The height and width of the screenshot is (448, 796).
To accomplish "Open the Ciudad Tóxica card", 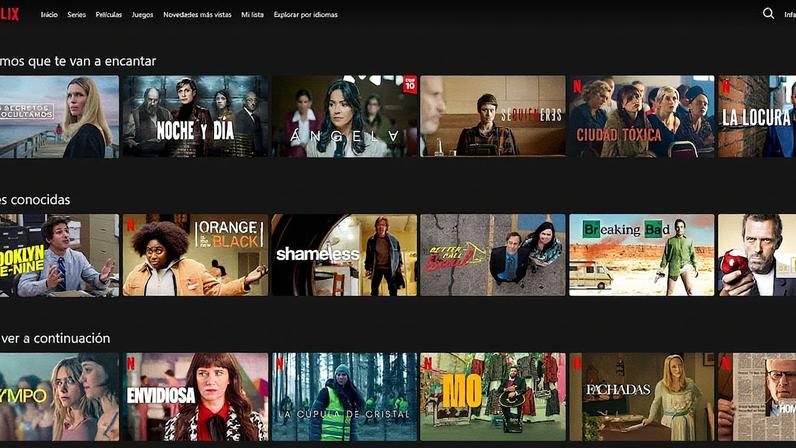I will tap(642, 116).
